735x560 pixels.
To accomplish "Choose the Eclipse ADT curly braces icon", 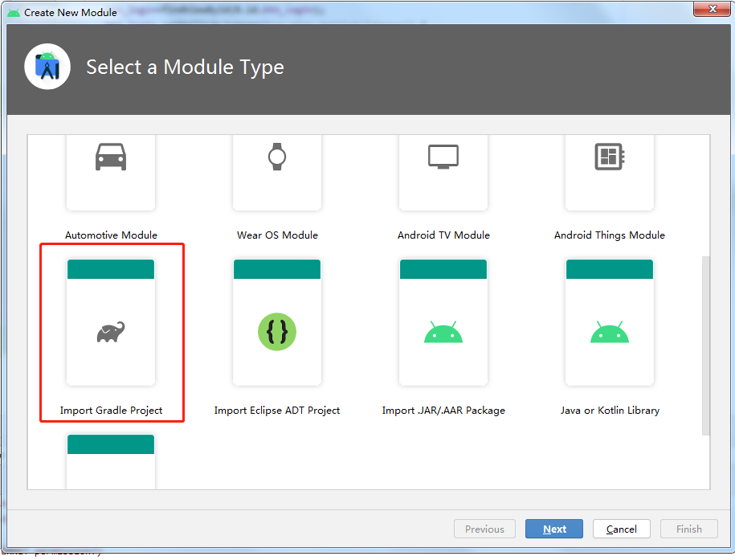I will point(277,332).
